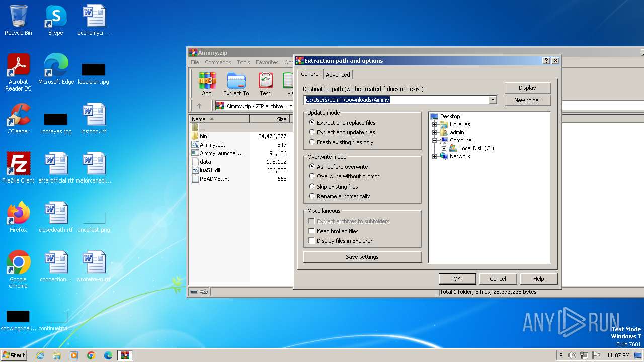644x362 pixels.
Task: Click the volume icon in system tray
Action: [x=572, y=355]
